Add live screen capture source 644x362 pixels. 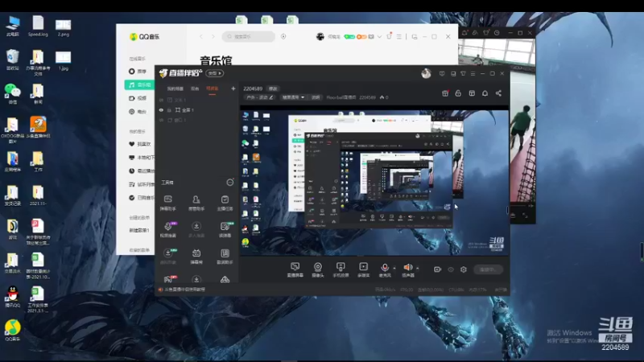(295, 269)
